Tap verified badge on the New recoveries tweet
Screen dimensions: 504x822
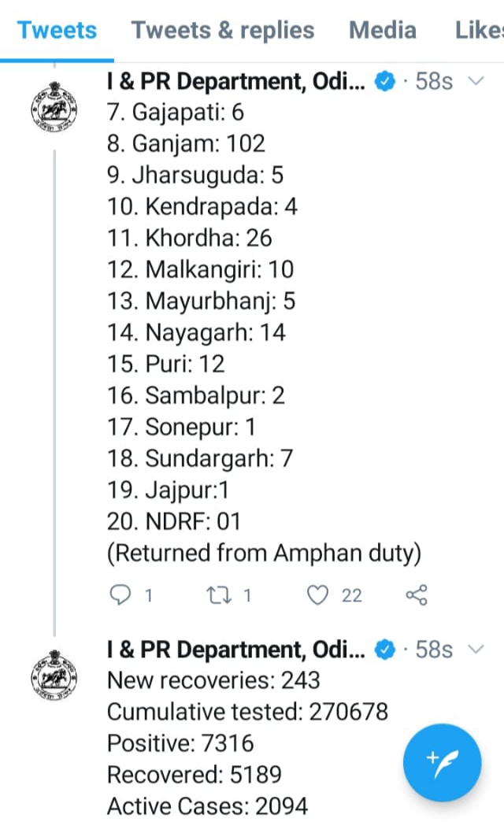(384, 650)
